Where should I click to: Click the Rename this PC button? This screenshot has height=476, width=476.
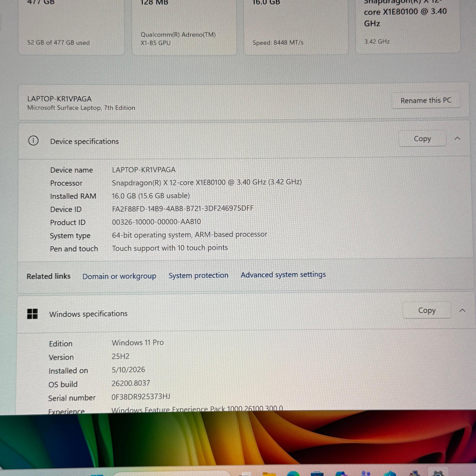(426, 100)
